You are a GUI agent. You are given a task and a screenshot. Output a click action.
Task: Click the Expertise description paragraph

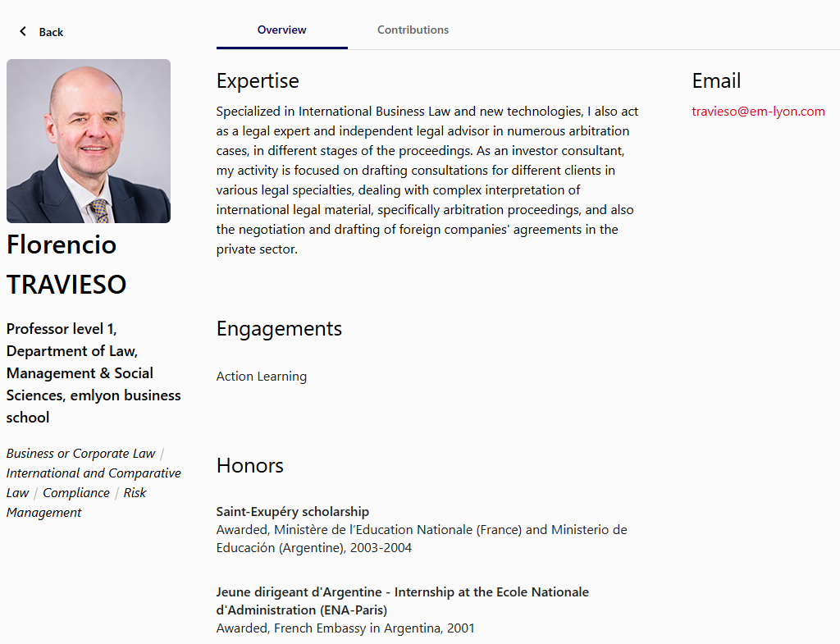427,180
